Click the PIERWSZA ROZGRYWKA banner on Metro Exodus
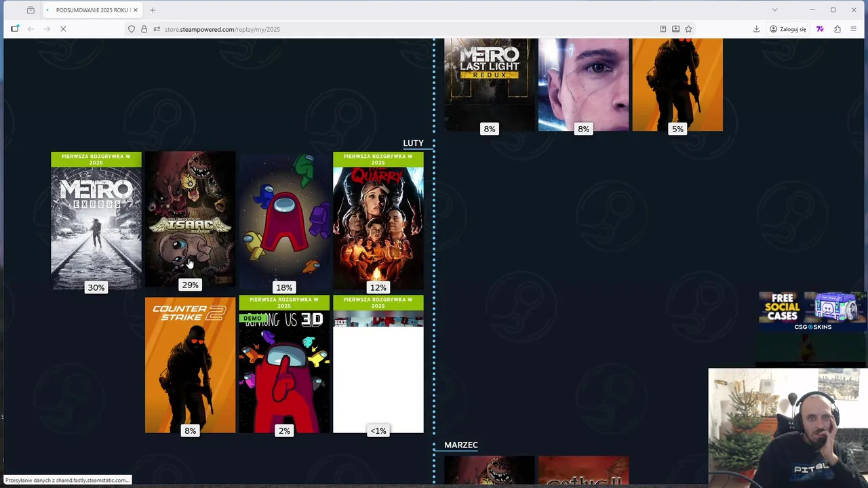868x488 pixels. click(96, 159)
